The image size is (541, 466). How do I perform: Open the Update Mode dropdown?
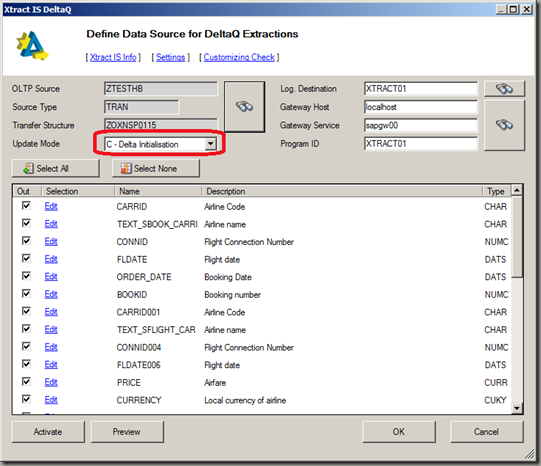pyautogui.click(x=210, y=144)
